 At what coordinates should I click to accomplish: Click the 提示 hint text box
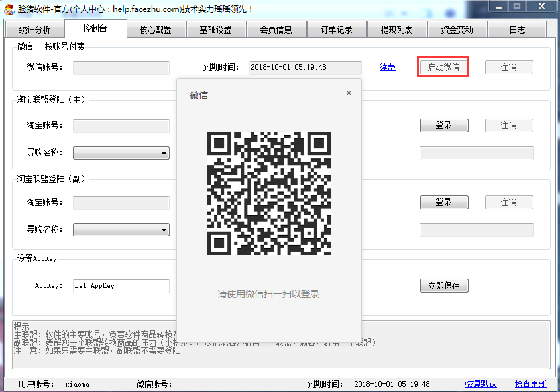(281, 345)
